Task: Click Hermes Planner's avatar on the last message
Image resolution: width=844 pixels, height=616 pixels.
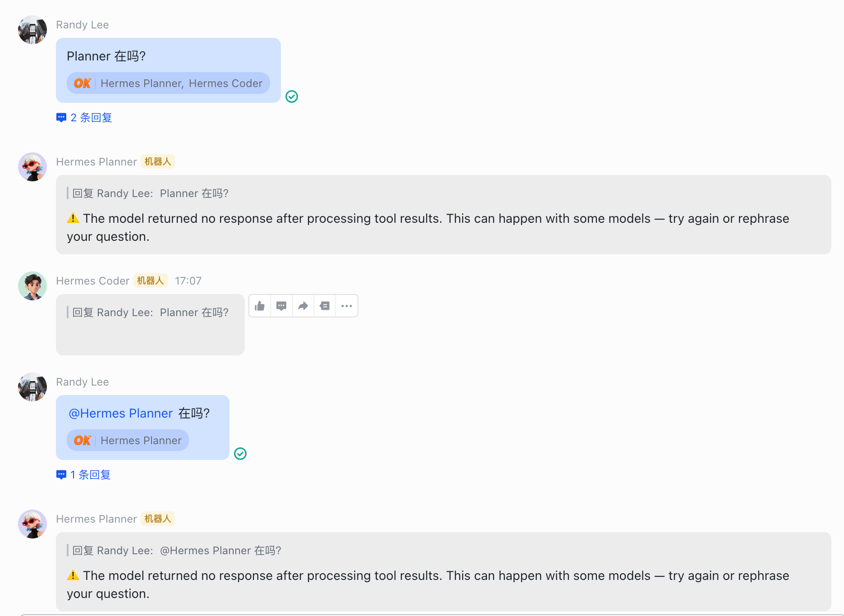Action: [32, 524]
